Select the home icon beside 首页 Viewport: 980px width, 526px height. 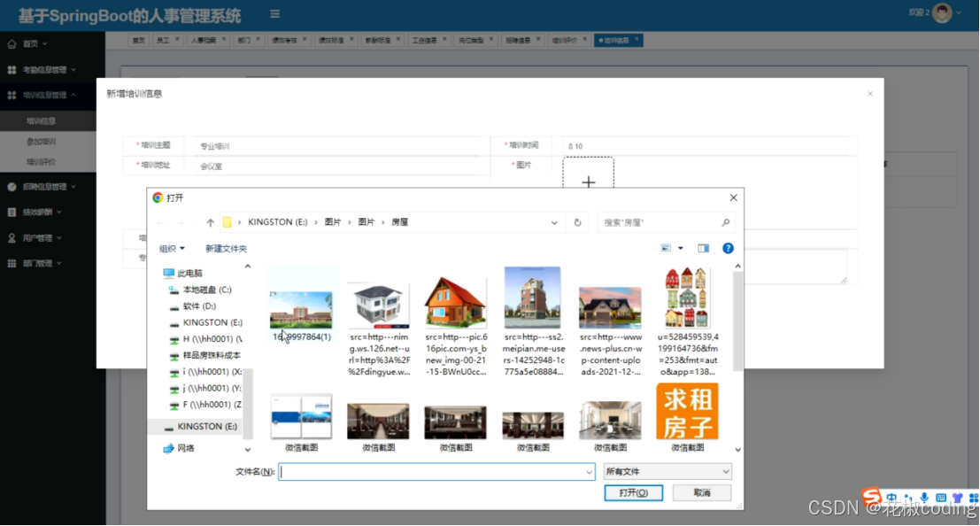[x=11, y=43]
